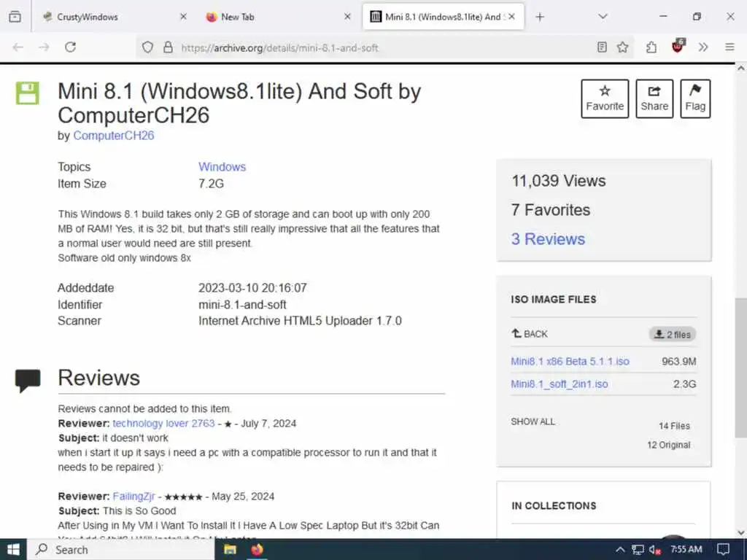Reload the current page
The width and height of the screenshot is (747, 560).
[x=71, y=47]
